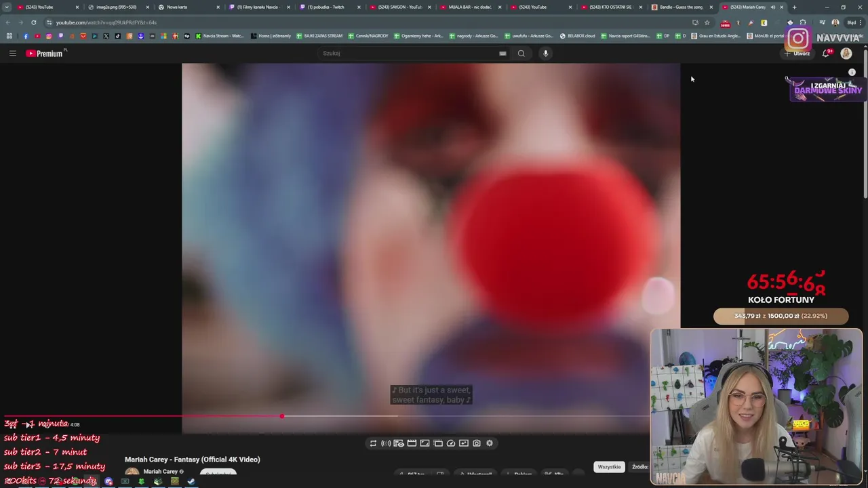Screen dimensions: 868x488
Task: Open the Twitch bookmark icon
Action: click(x=60, y=36)
